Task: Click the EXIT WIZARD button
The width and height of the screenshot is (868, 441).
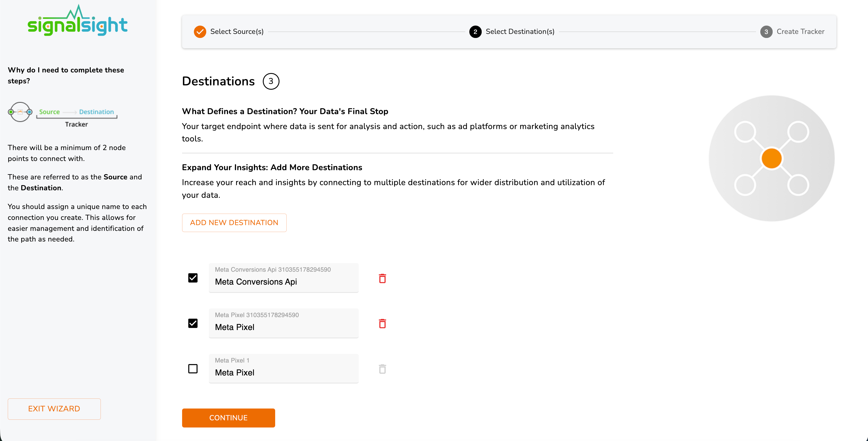Action: pos(54,409)
